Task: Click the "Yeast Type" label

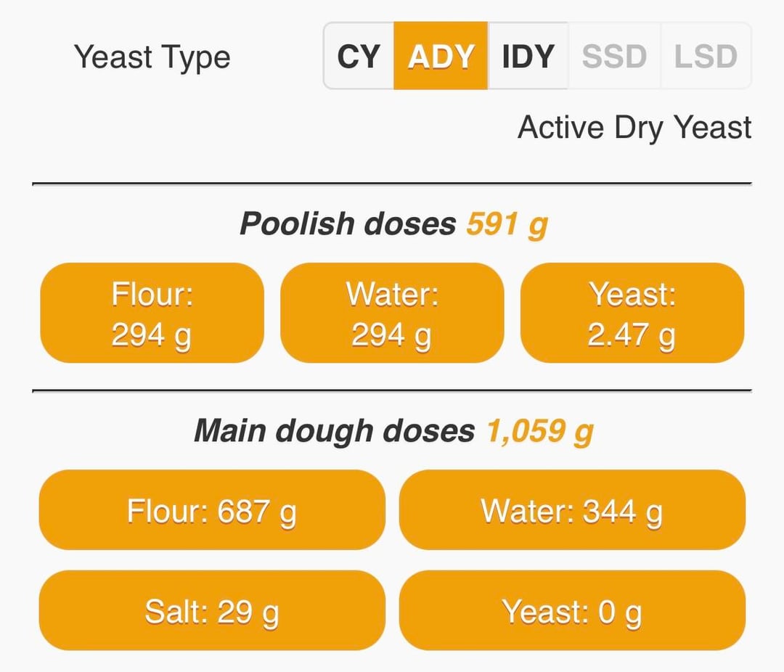Action: pos(152,57)
